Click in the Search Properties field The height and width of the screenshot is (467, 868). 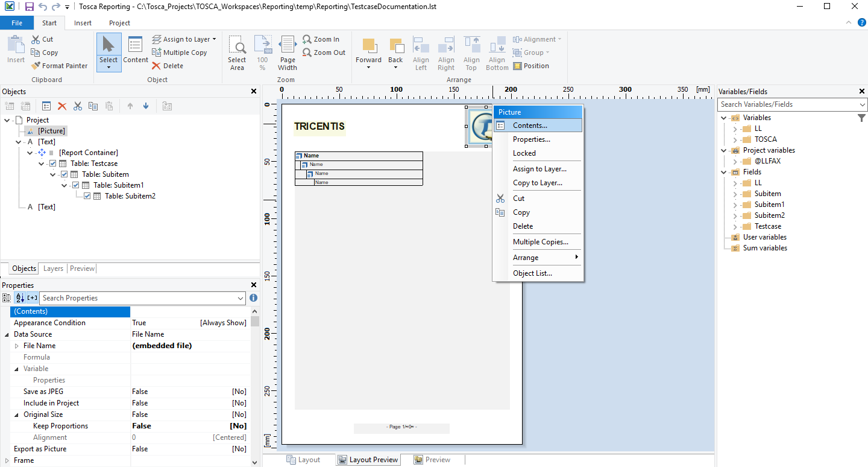pos(139,298)
